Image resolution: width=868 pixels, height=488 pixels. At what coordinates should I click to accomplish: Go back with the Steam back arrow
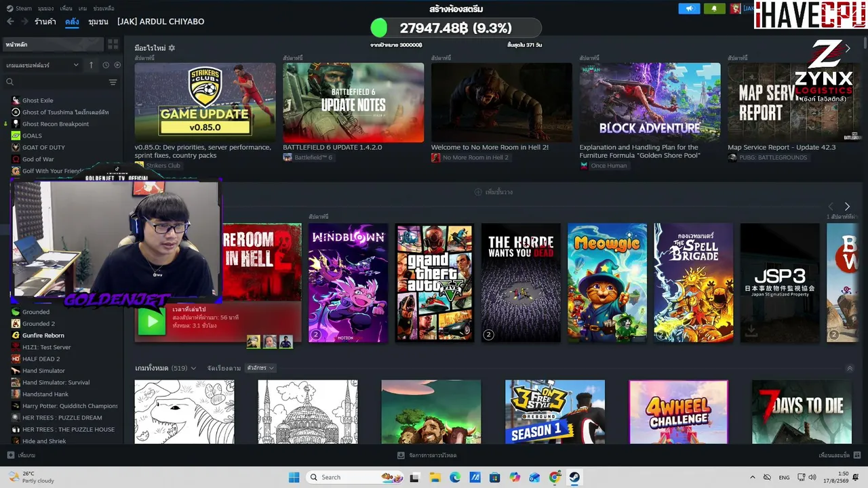(10, 22)
